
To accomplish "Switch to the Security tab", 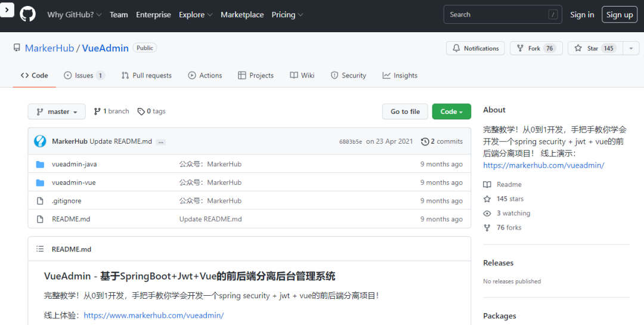I will [348, 76].
